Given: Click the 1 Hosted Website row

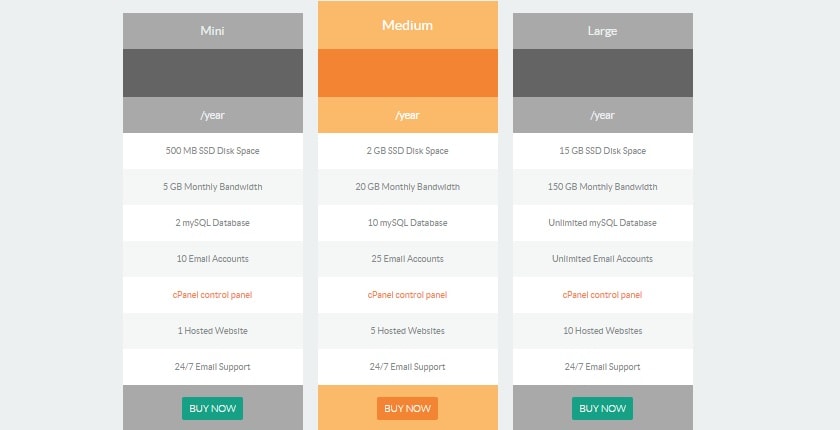Looking at the screenshot, I should point(213,331).
